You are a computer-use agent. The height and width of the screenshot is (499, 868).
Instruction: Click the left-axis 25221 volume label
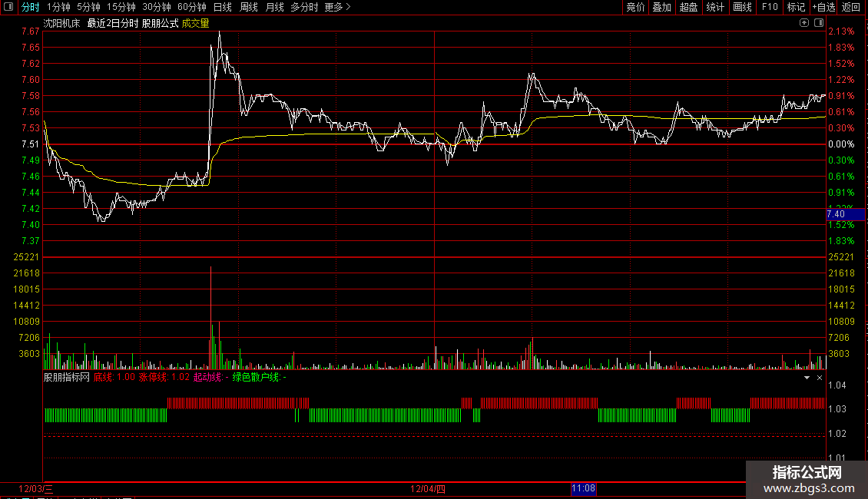click(27, 257)
